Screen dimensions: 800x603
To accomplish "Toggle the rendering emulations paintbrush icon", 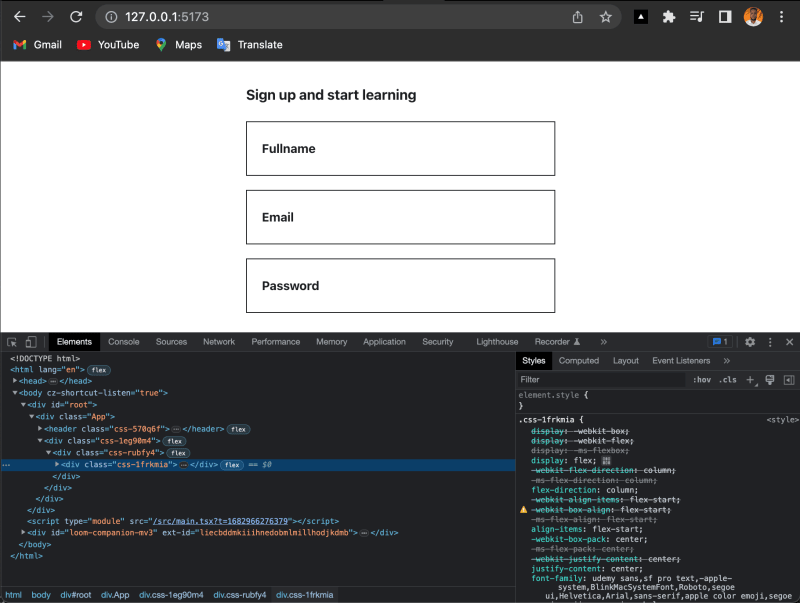I will point(770,380).
